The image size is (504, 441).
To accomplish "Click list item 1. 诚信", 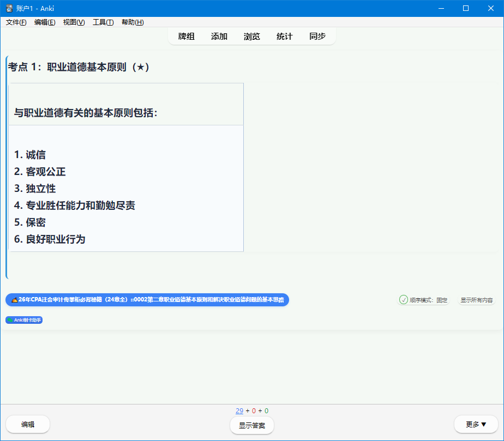I will [30, 155].
